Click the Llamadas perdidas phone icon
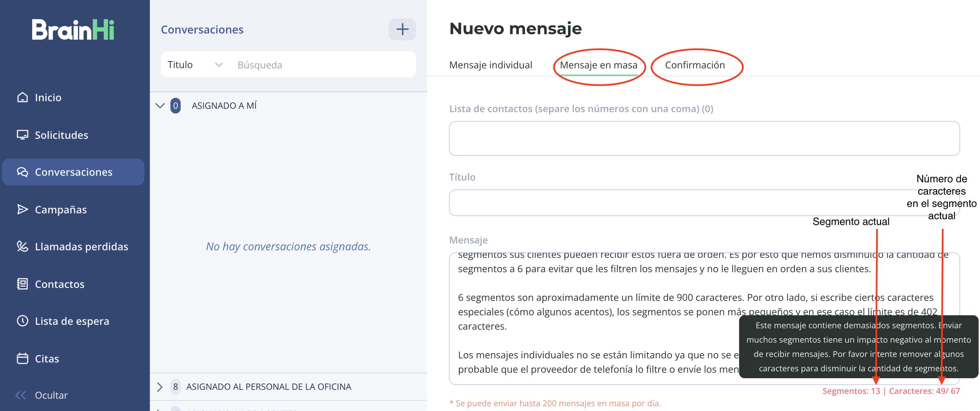Screen dimensions: 980x411 click(23, 247)
